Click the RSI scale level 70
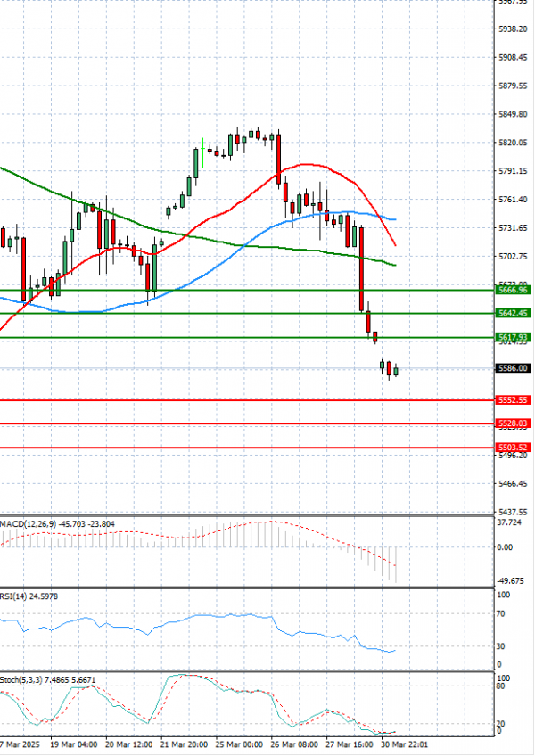 point(502,613)
